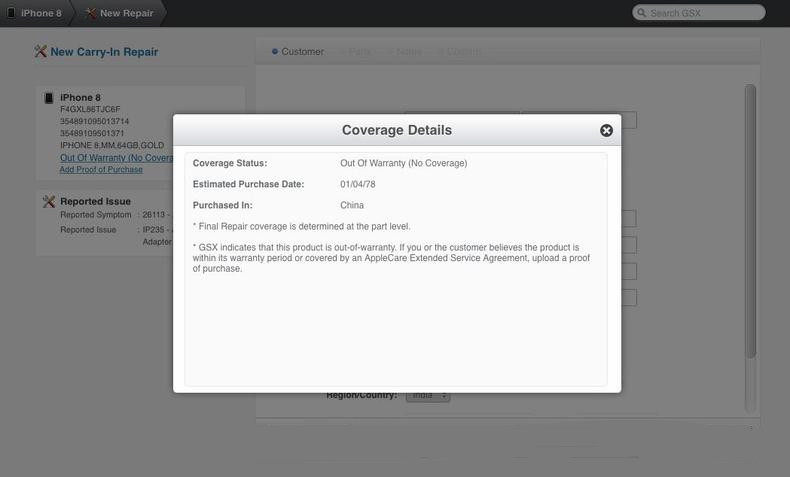The width and height of the screenshot is (790, 477).
Task: Click the iPhone device icon in top bar
Action: 11,13
